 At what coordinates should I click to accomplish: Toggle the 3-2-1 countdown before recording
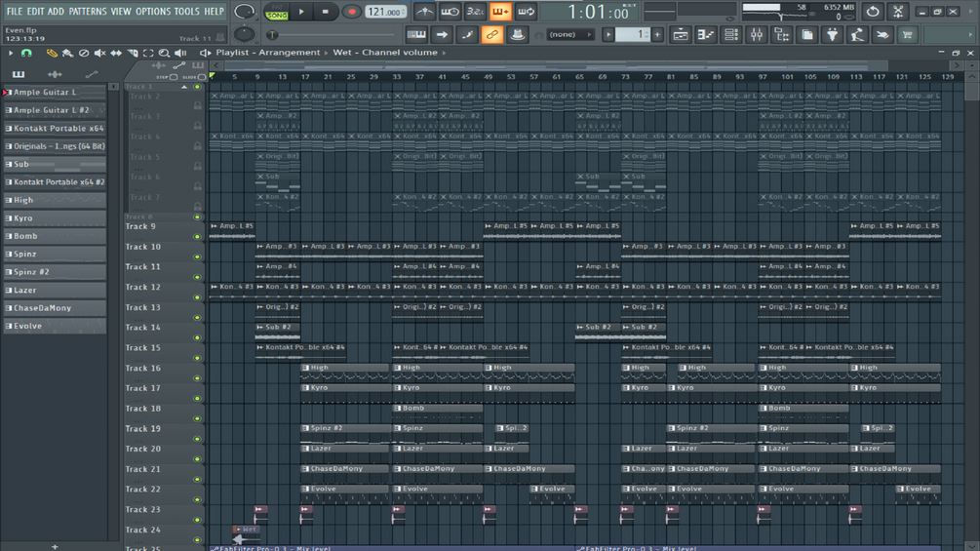[x=475, y=12]
